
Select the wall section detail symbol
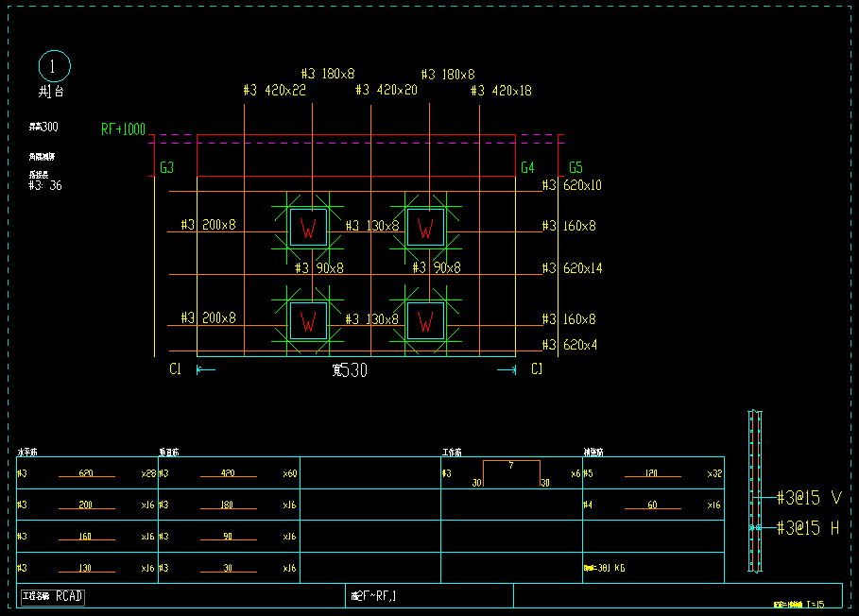tap(754, 491)
